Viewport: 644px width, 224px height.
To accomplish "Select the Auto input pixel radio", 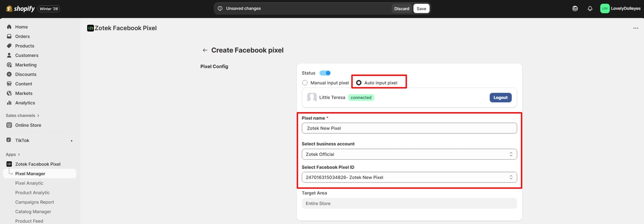I will pos(359,83).
